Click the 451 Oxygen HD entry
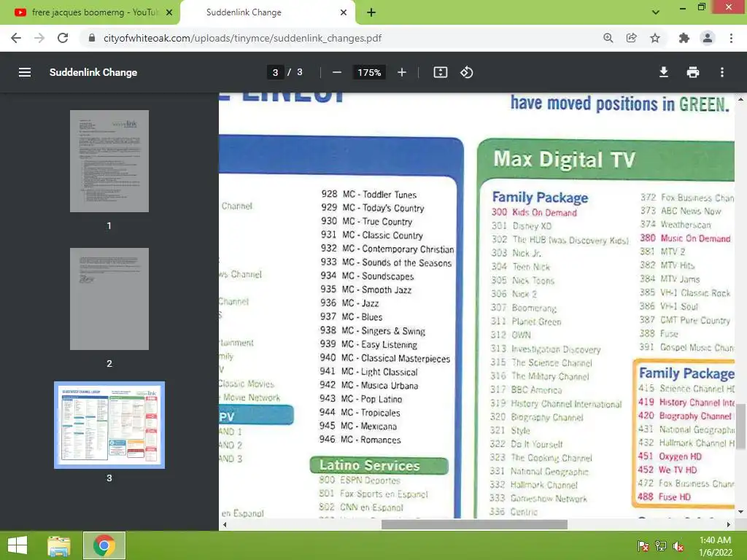The width and height of the screenshot is (747, 560). (670, 456)
